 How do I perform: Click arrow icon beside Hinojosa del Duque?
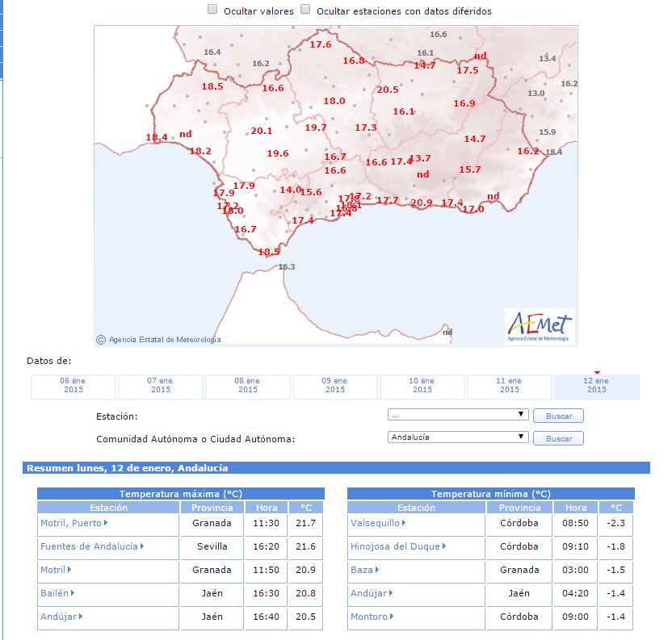coord(444,546)
